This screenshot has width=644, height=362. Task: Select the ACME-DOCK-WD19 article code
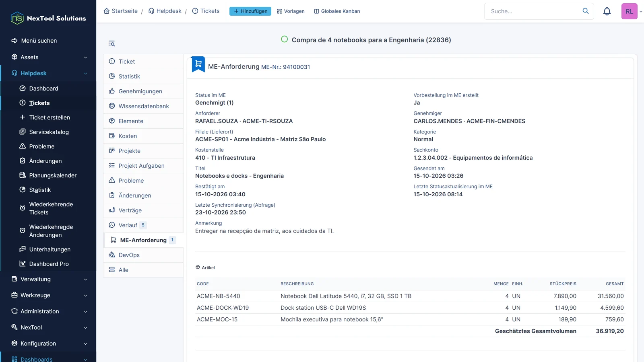223,308
